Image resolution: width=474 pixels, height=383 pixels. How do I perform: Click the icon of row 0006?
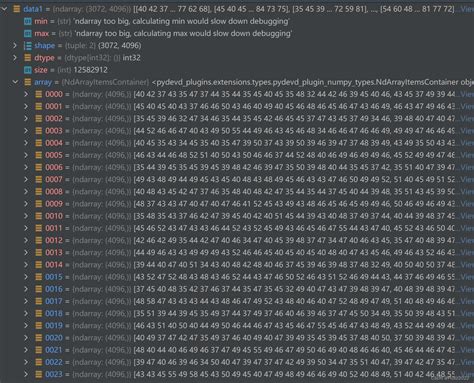pyautogui.click(x=39, y=167)
